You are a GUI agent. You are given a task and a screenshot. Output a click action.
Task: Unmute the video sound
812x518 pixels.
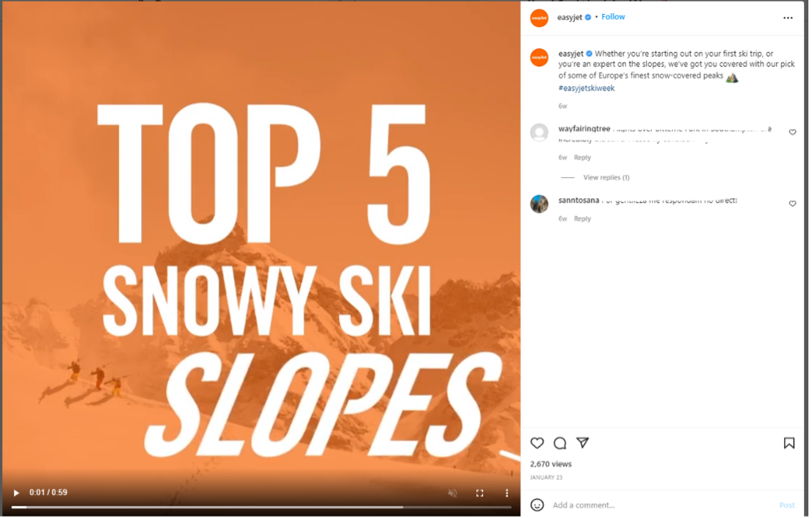(x=452, y=493)
